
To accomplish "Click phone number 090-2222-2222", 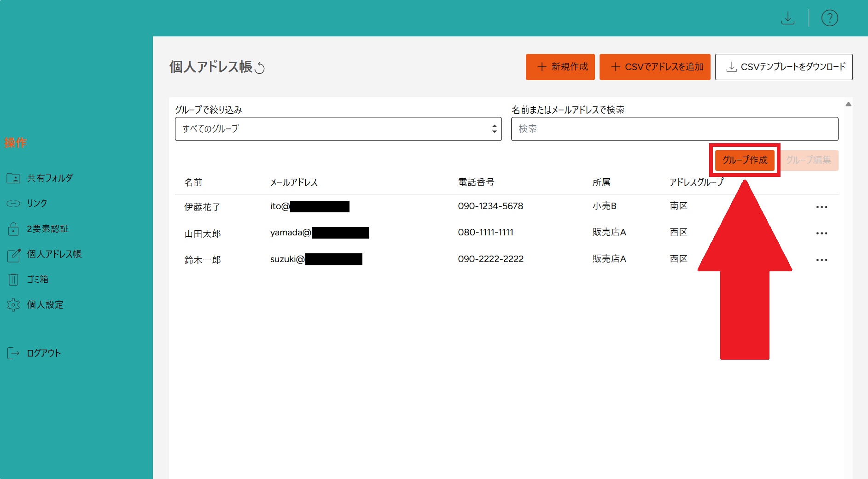I will [491, 259].
